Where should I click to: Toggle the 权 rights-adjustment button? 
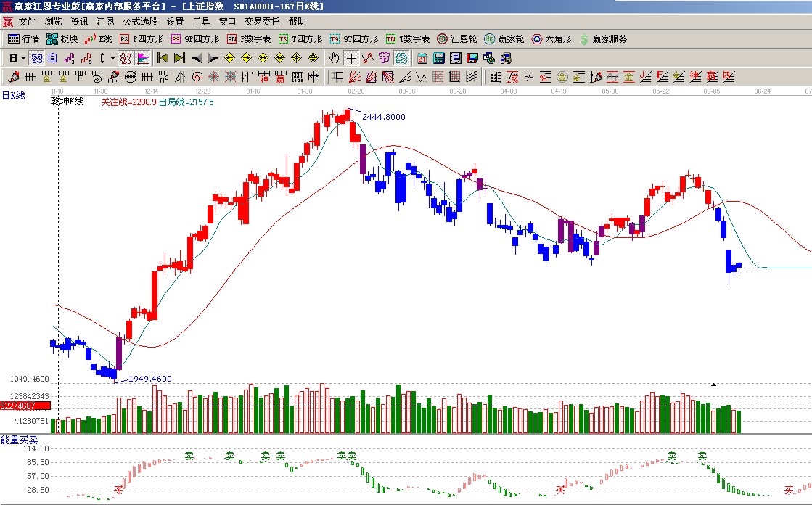coord(125,58)
